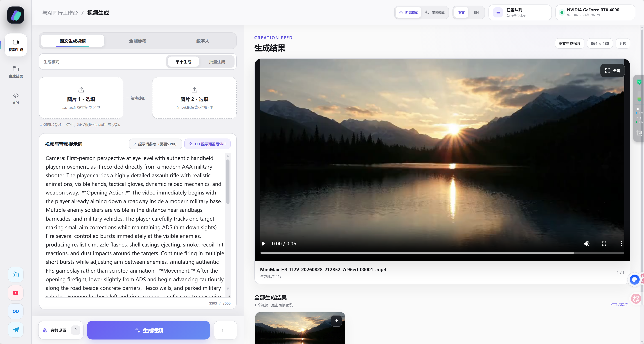Click the blue chat bubble floating icon
The width and height of the screenshot is (644, 344).
coord(634,280)
